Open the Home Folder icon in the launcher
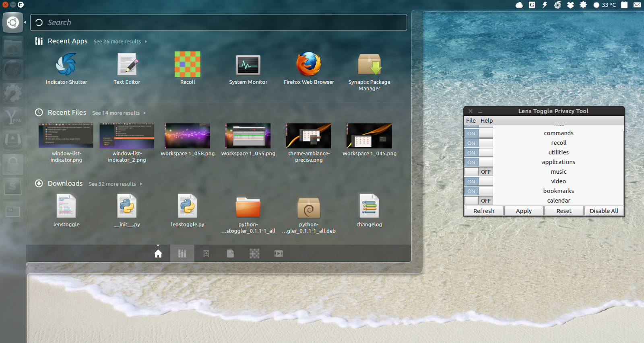 (13, 46)
